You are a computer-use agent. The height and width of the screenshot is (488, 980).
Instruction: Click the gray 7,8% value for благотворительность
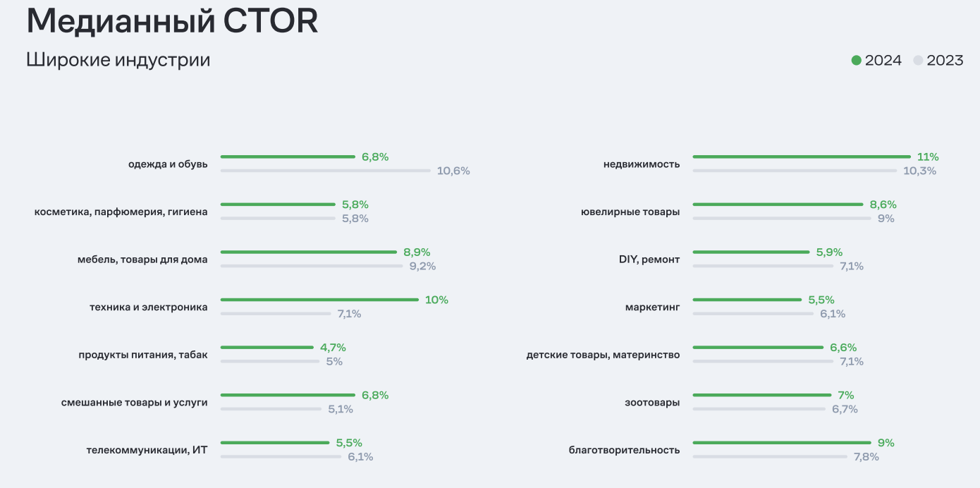pyautogui.click(x=866, y=457)
